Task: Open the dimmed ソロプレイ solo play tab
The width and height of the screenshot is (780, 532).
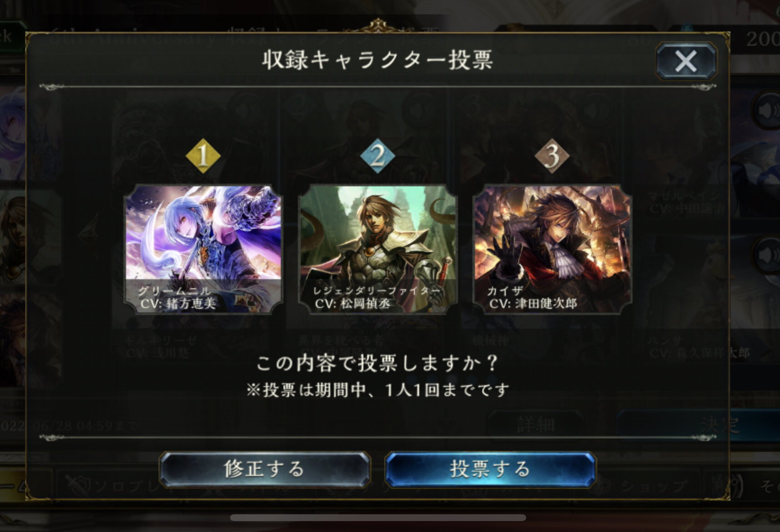Action: pyautogui.click(x=123, y=487)
